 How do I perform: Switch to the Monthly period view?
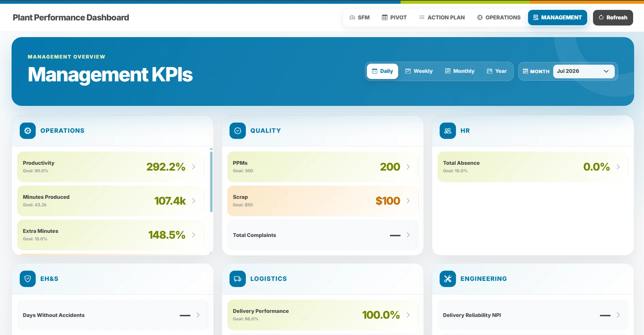pyautogui.click(x=459, y=71)
